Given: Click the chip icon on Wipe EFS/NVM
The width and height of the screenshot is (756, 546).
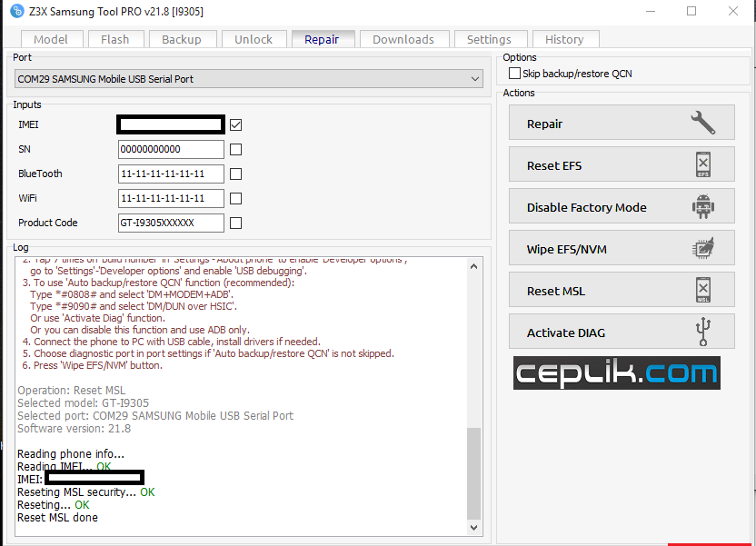Looking at the screenshot, I should [x=702, y=249].
